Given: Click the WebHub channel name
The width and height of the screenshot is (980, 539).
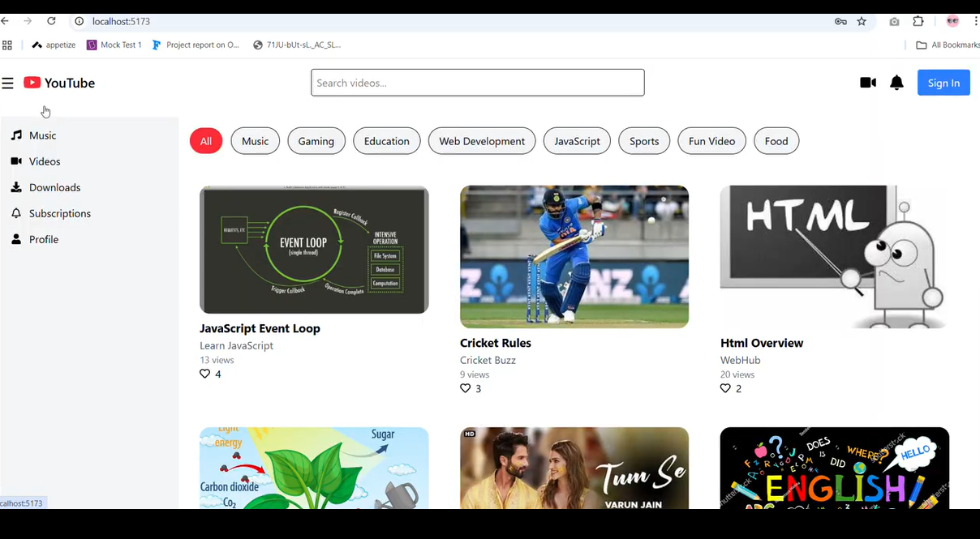Looking at the screenshot, I should pos(740,360).
